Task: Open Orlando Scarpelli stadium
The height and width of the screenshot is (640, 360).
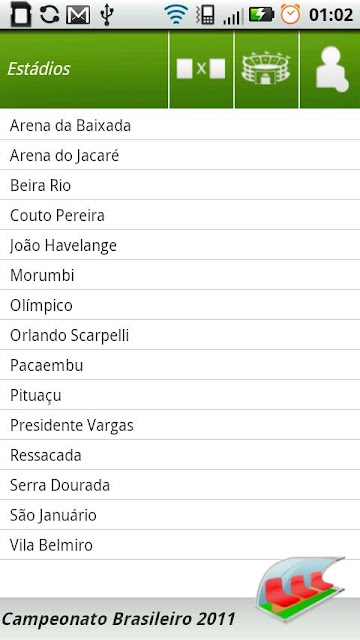Action: coord(180,335)
